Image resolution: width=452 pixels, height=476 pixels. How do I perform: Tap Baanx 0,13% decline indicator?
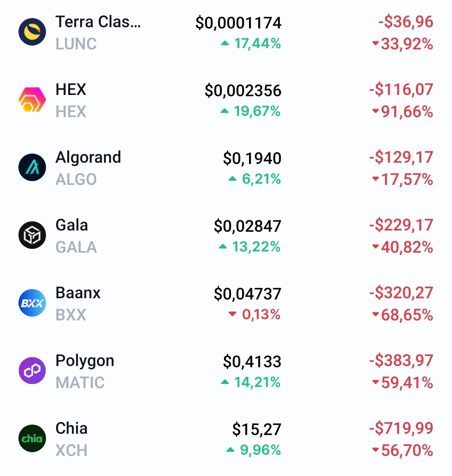click(x=254, y=315)
